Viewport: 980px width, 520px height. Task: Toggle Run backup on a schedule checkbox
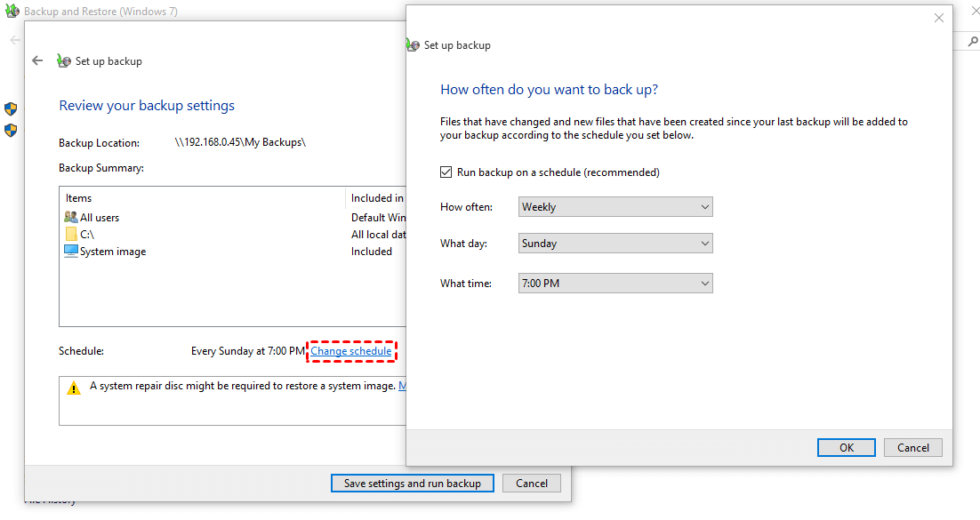coord(446,172)
